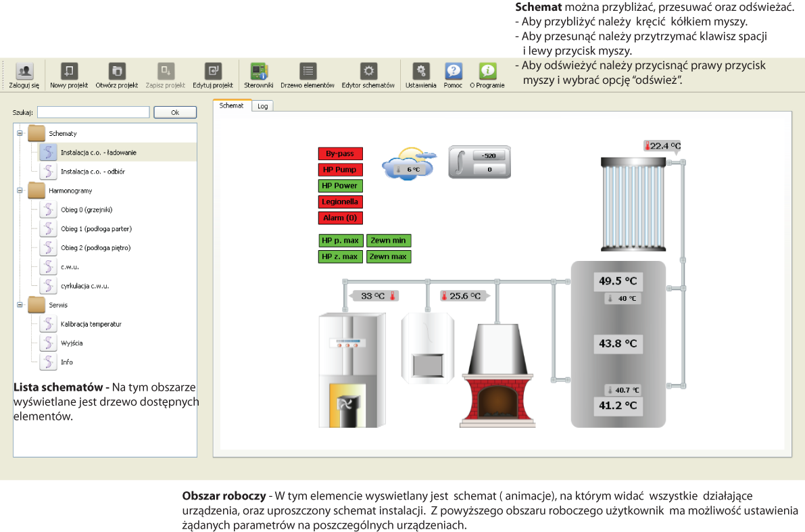Collapse the Serwis tree node

point(20,304)
